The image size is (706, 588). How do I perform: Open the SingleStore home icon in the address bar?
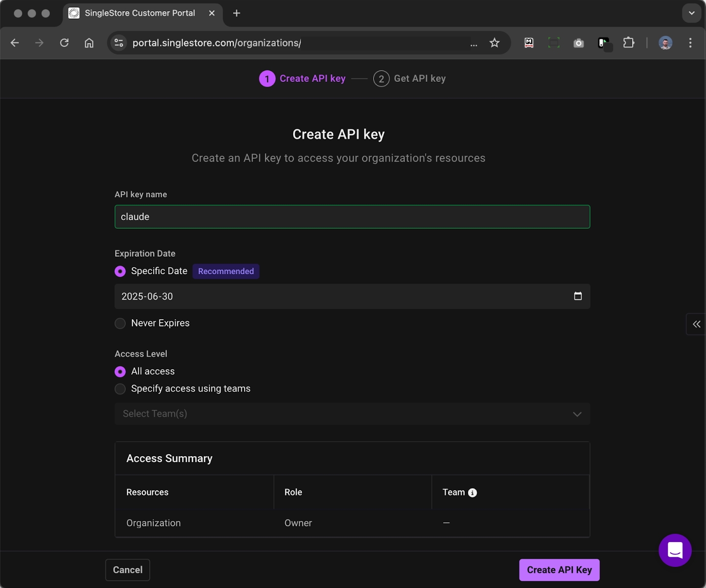click(x=74, y=13)
